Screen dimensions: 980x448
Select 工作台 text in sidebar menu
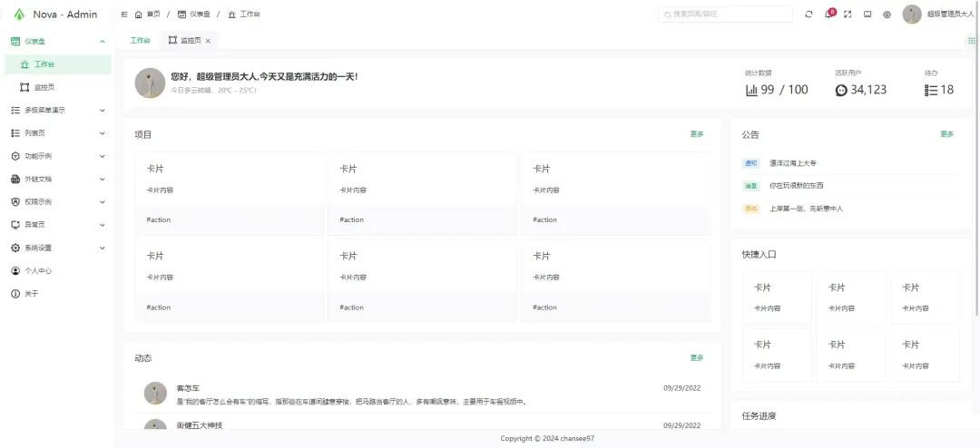coord(44,64)
